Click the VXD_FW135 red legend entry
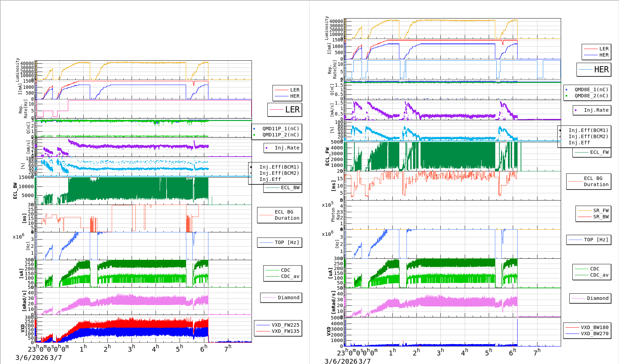 click(278, 331)
